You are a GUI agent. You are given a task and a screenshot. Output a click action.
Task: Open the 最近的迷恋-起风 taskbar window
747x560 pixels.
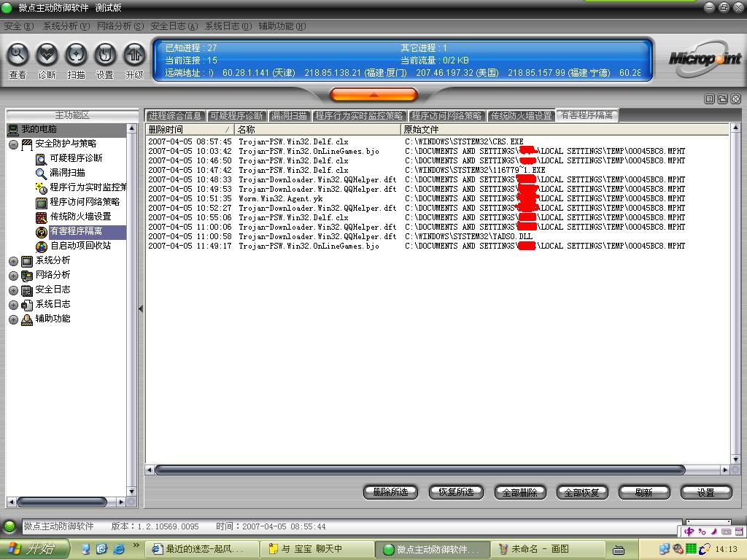201,549
